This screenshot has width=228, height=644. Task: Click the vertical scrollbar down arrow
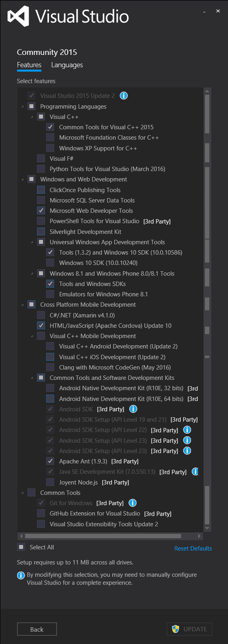[207, 528]
